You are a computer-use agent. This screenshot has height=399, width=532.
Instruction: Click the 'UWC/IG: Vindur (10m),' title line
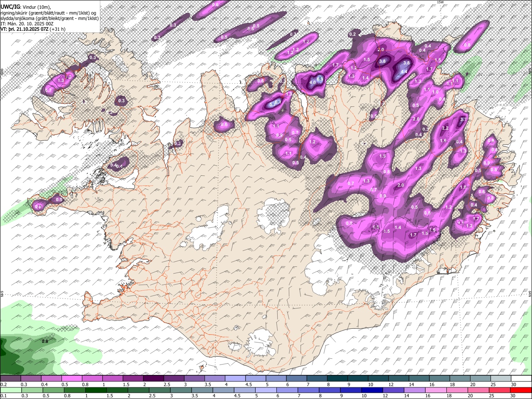(x=26, y=7)
